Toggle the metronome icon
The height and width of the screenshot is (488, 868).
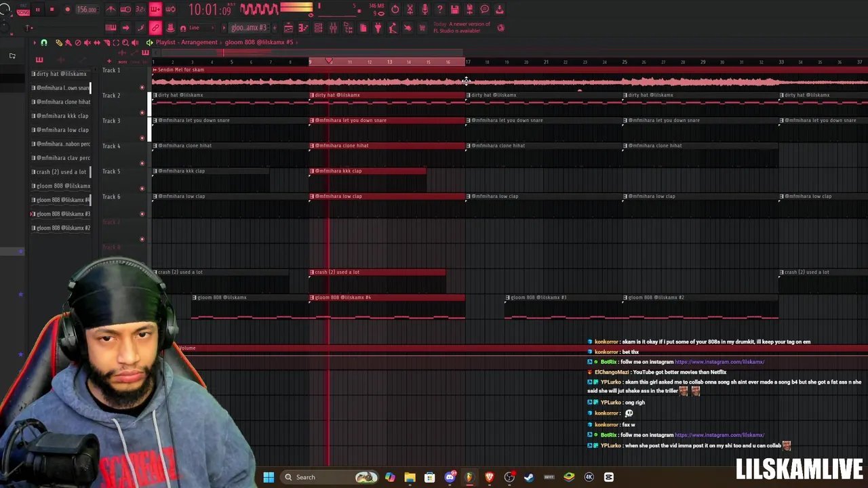111,9
